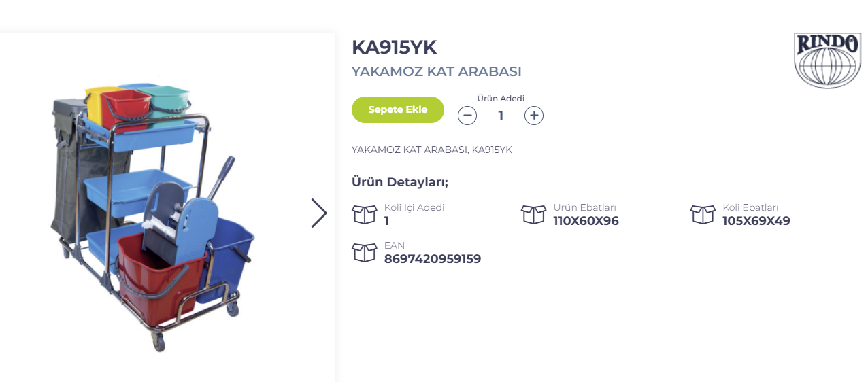Click the product dimensions 110X60X96 value
Screen dimensions: 868x382
(x=586, y=221)
